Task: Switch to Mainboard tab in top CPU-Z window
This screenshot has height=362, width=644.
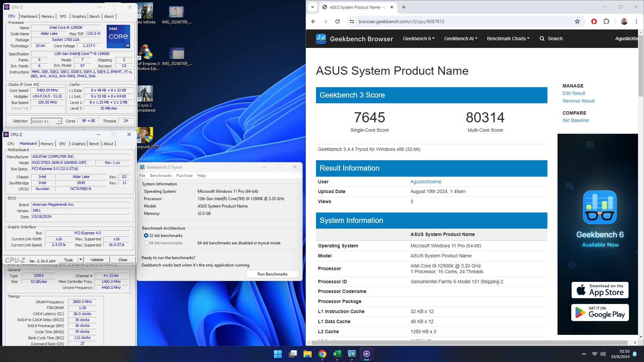Action: 29,16
